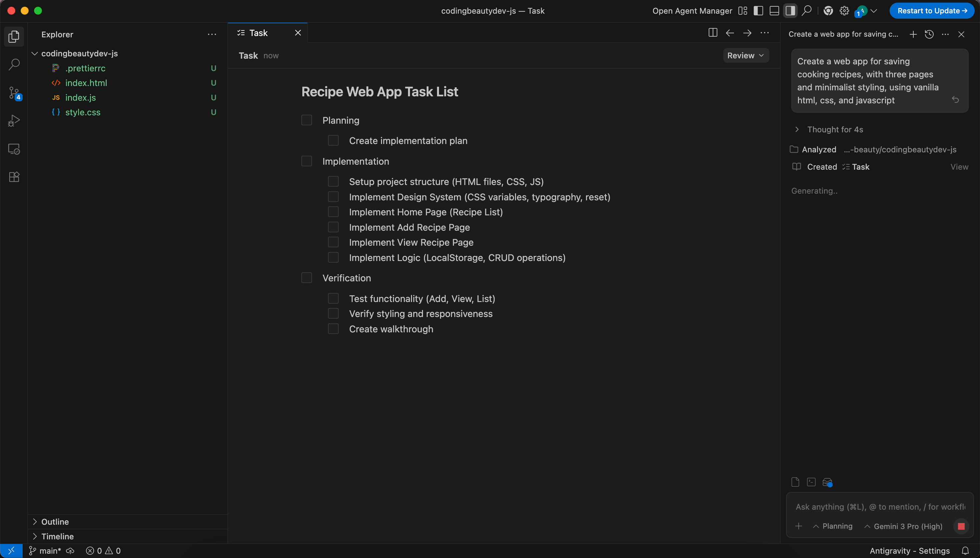Select the Task editor tab

coord(258,33)
